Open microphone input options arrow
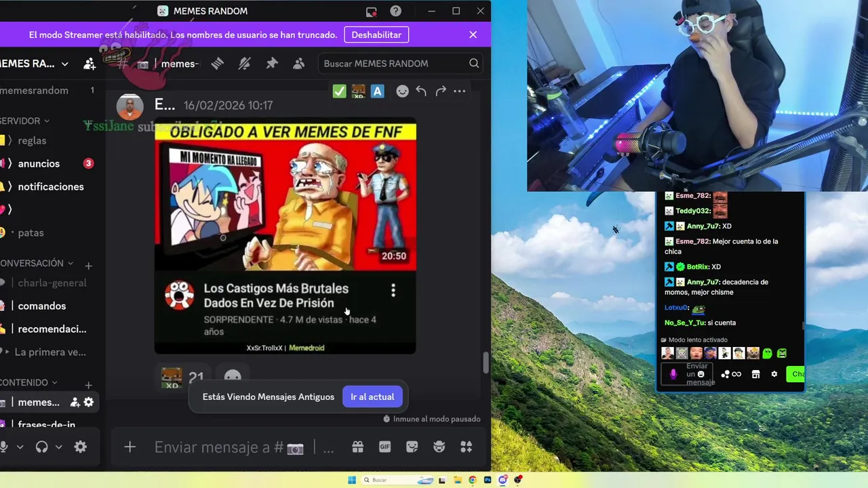868x488 pixels. click(20, 447)
